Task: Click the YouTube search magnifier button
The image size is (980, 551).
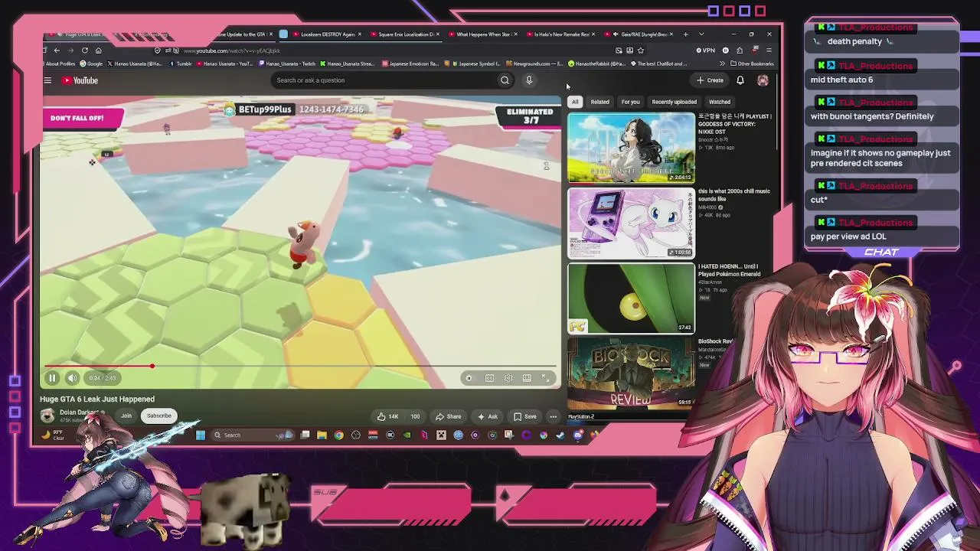Action: coord(505,80)
